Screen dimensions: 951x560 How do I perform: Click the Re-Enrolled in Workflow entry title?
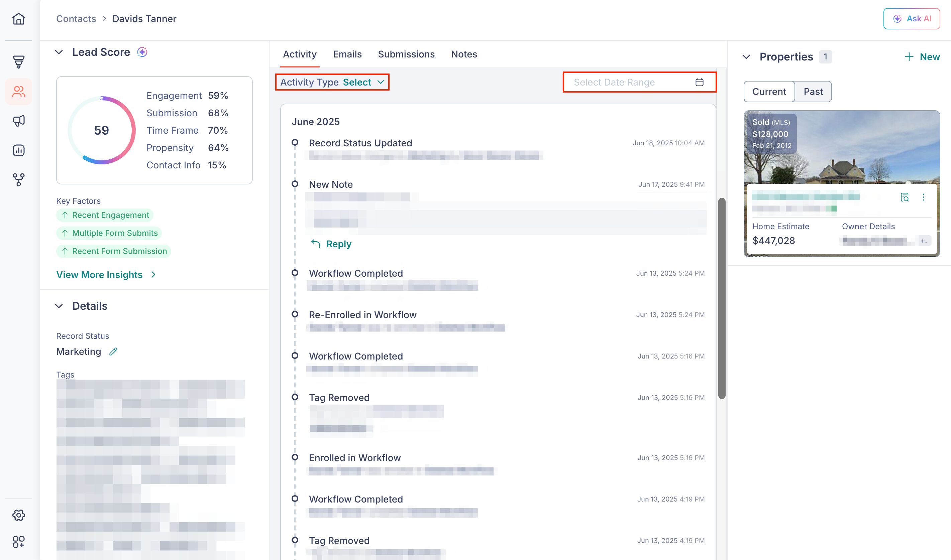pyautogui.click(x=362, y=315)
